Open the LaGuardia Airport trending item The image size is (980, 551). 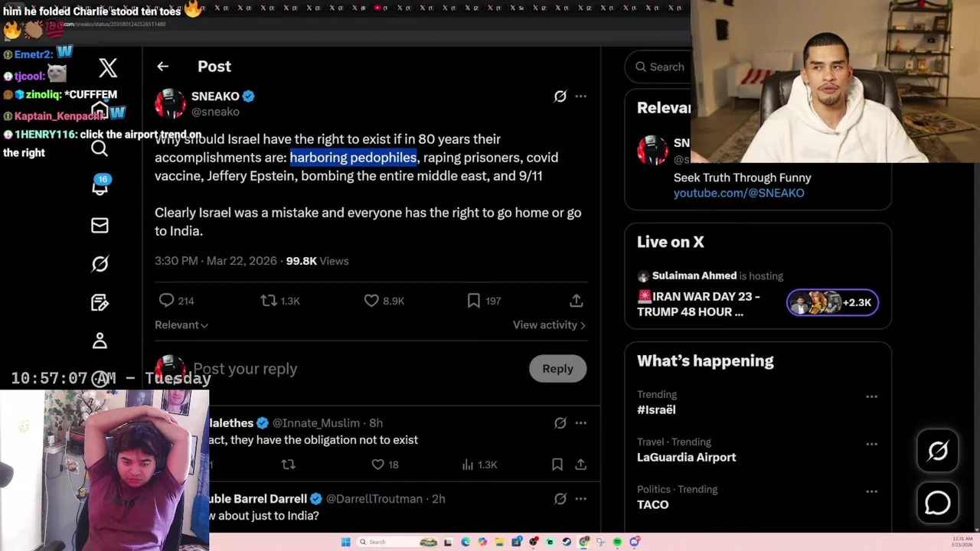click(686, 458)
